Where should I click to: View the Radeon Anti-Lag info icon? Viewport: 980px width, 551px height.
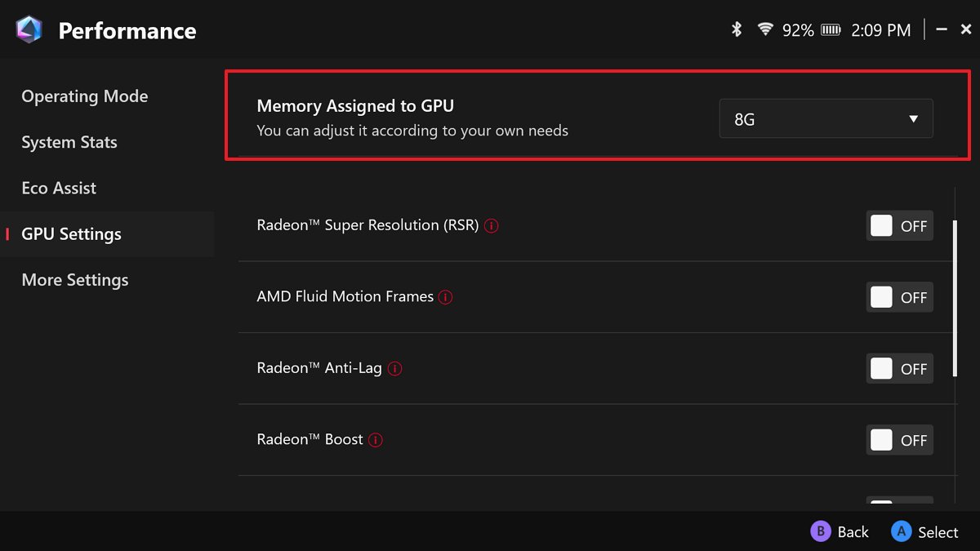(394, 368)
